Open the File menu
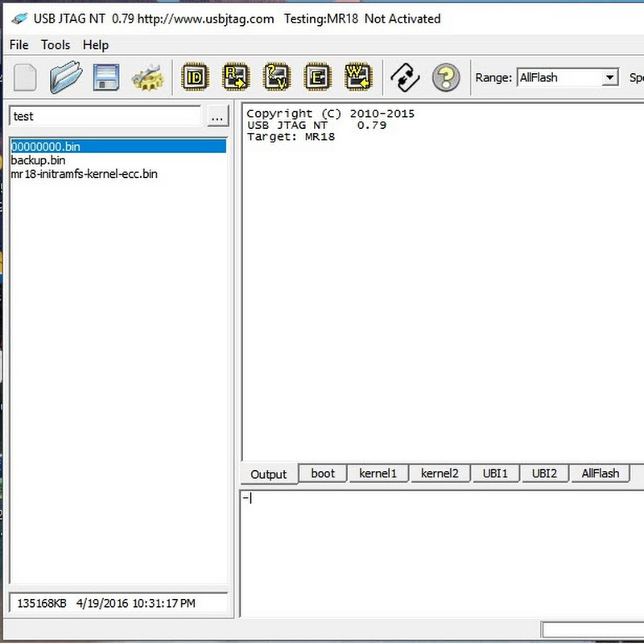The height and width of the screenshot is (644, 644). [19, 45]
